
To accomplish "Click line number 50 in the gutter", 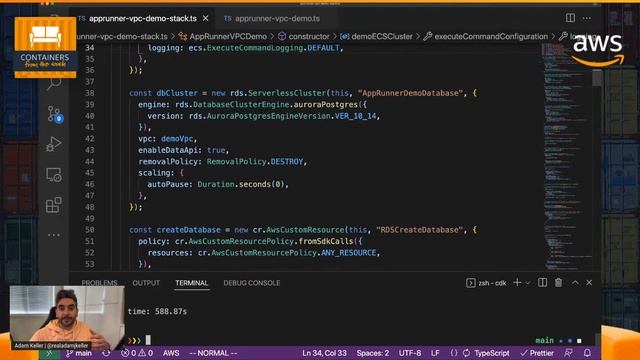I will click(90, 230).
